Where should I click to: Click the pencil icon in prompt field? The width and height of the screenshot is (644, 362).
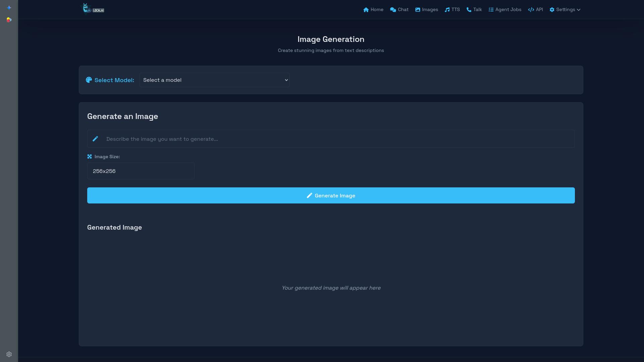click(95, 139)
